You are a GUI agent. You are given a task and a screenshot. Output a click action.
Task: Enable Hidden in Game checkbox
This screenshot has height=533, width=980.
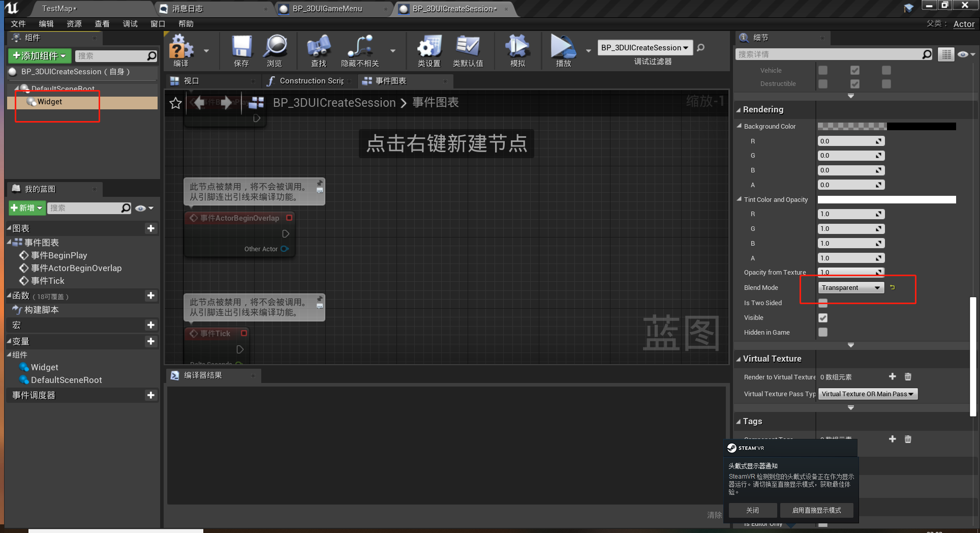pos(823,332)
